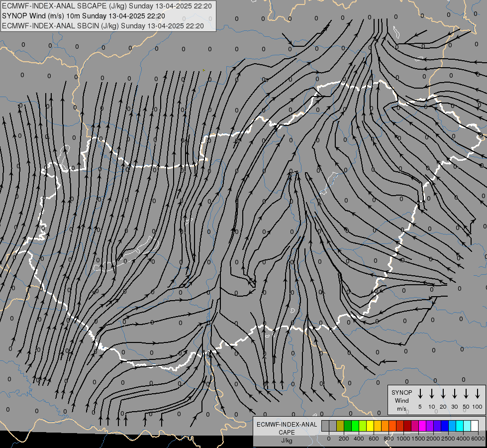
Task: Click the wind speed value 30 in legend
Action: tap(454, 407)
